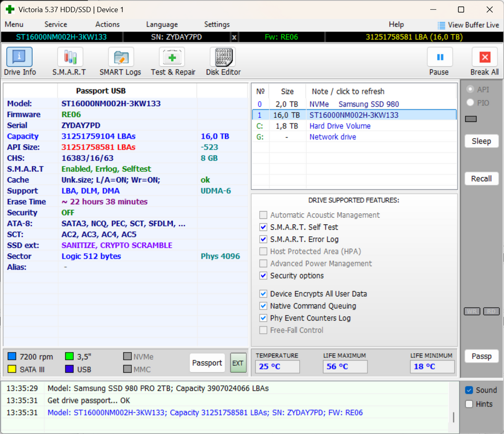Click the blue 7200 rpm color indicator

[x=12, y=357]
